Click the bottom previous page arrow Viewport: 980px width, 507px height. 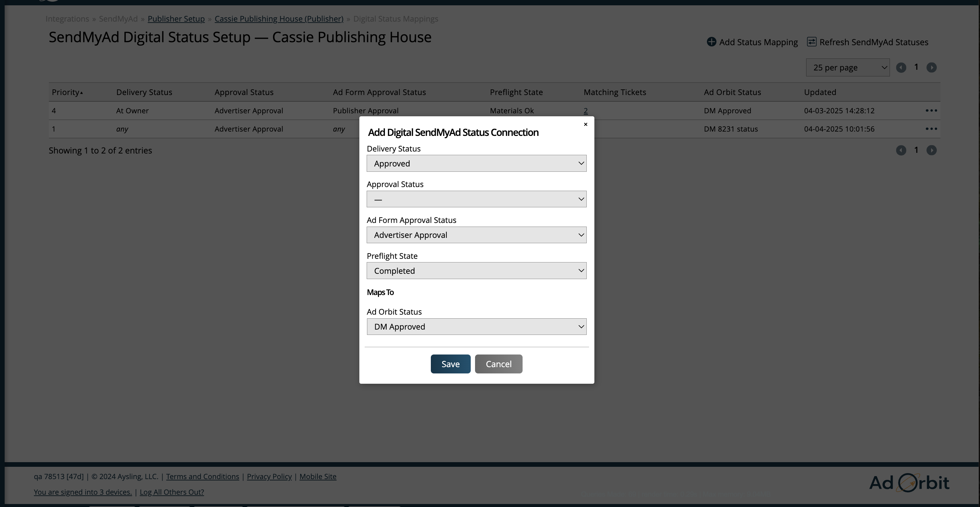pos(901,150)
